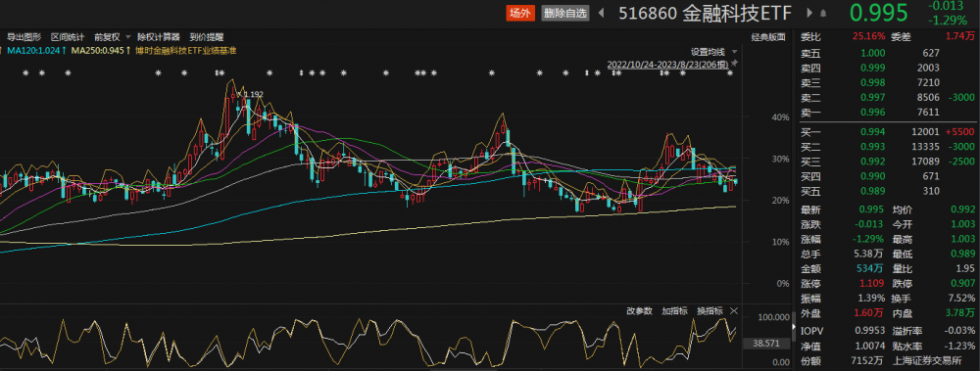The image size is (980, 371).
Task: Go to previous stock with left arrow
Action: 602,13
